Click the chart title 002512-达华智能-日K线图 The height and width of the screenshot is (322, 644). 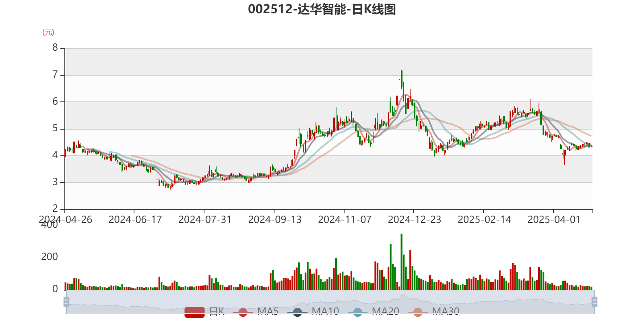coord(322,9)
